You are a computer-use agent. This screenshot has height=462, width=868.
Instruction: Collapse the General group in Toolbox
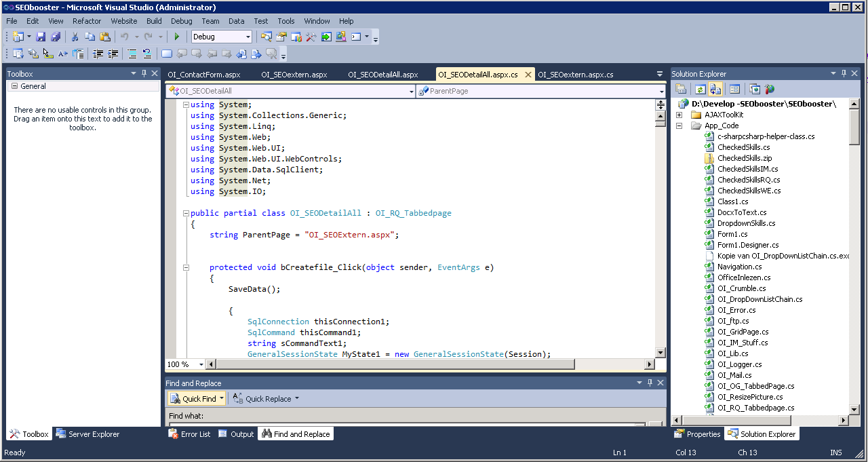14,86
